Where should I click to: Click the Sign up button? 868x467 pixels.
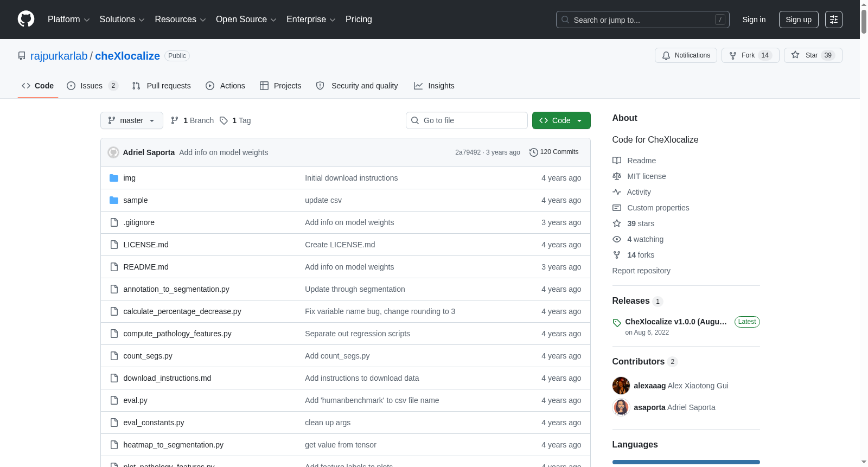click(x=799, y=20)
